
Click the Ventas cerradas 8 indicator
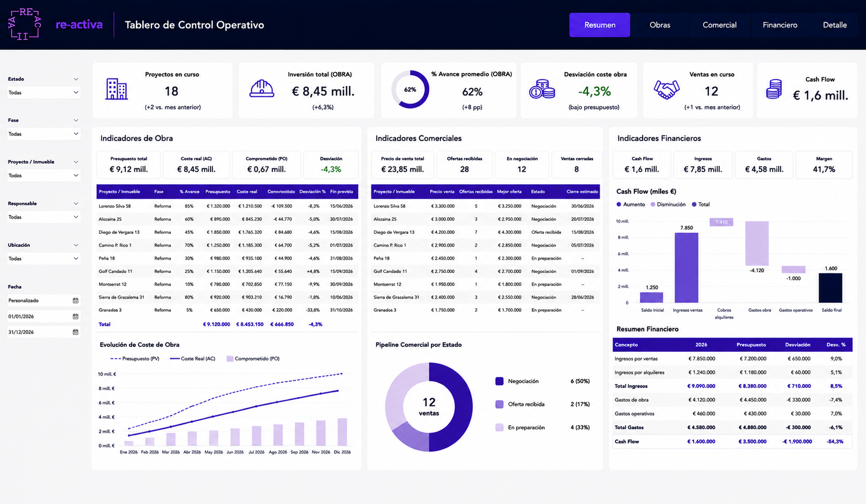(x=576, y=165)
